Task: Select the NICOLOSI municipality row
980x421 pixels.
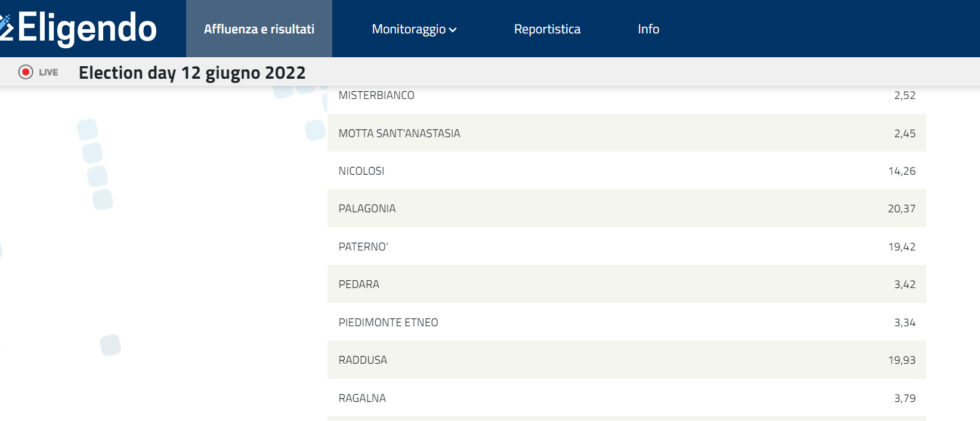Action: [x=625, y=171]
